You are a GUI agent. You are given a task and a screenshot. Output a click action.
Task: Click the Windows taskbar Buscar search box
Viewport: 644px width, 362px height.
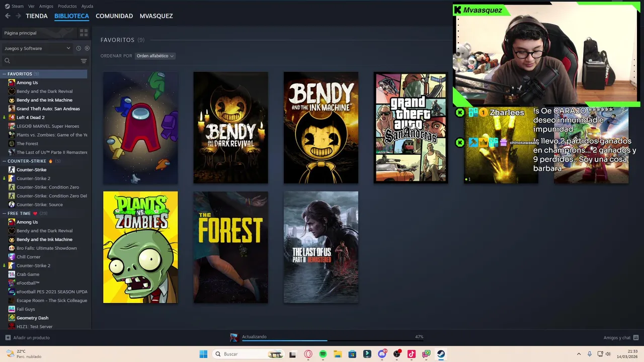tap(249, 354)
